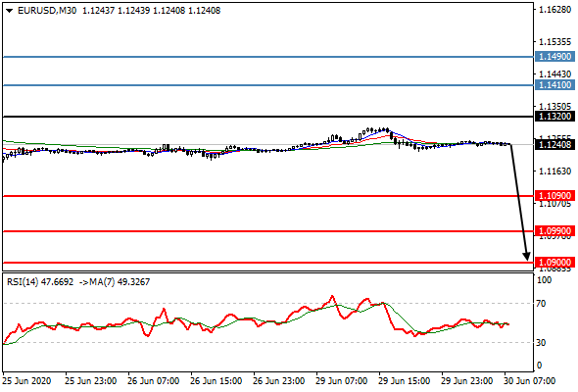
Task: Select the 1.13200 black price label
Action: (554, 117)
